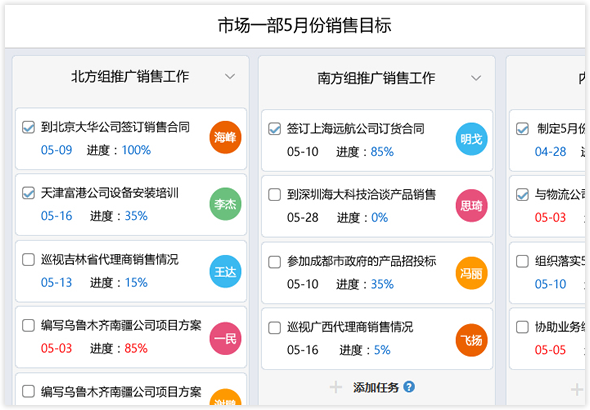
Task: Click the 85% progress value on 05-03 task
Action: pyautogui.click(x=136, y=348)
